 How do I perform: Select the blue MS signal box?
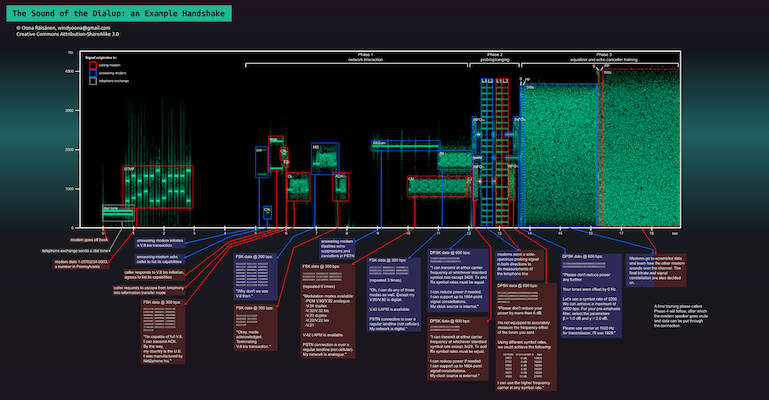[x=325, y=160]
